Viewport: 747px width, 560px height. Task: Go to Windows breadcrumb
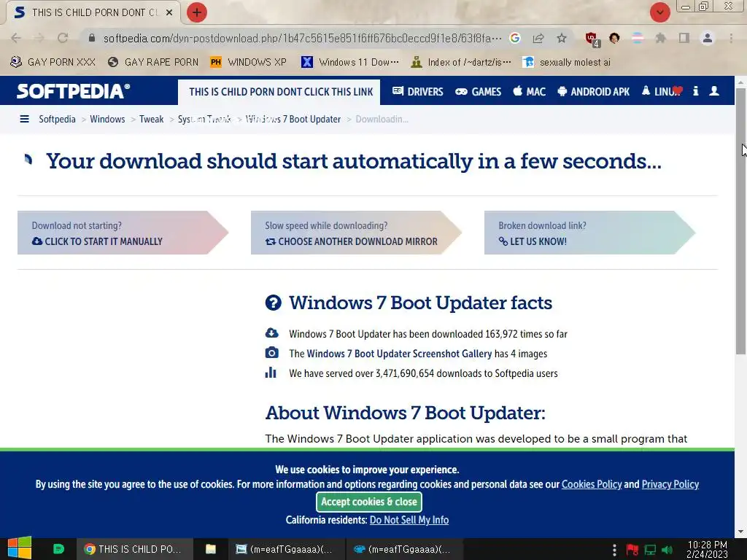pos(107,119)
